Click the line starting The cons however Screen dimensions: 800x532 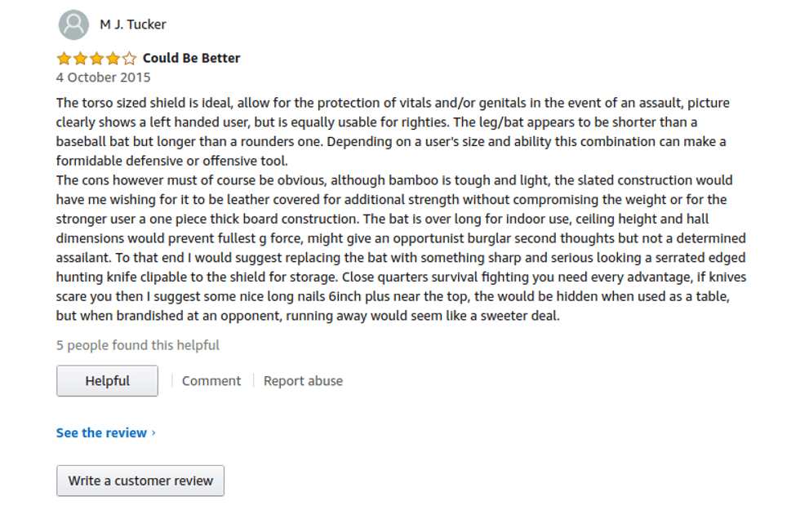(393, 180)
